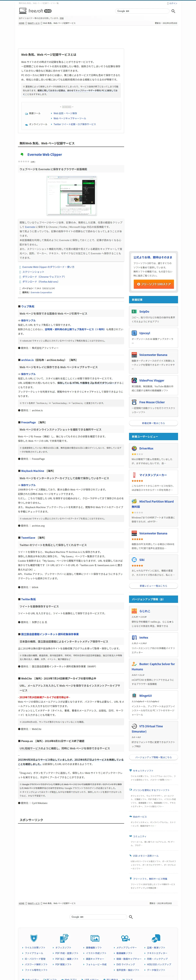Click the Evernote elephant icon
Image resolution: width=196 pixels, height=980 pixels.
tap(22, 155)
